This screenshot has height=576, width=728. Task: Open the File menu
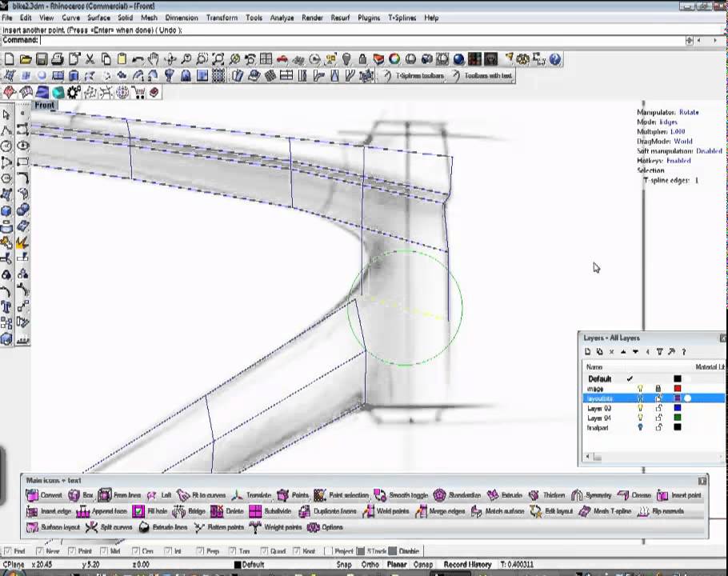pos(7,18)
